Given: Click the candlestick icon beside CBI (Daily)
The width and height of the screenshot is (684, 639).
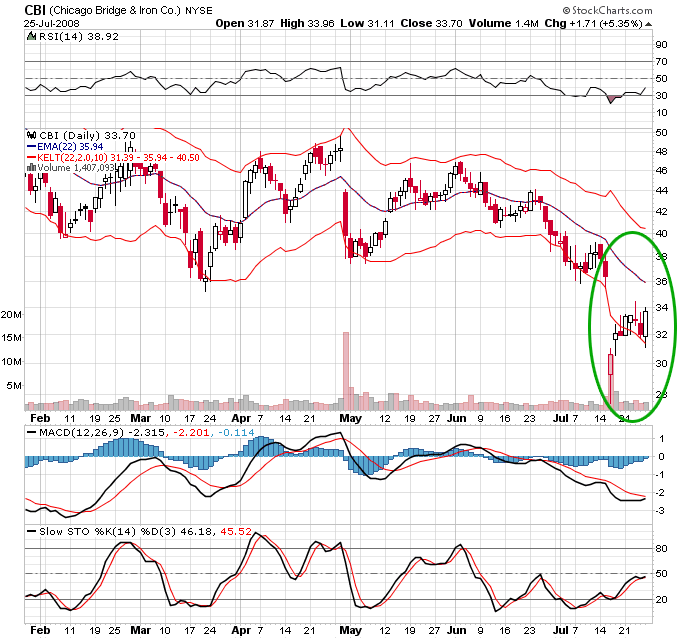Looking at the screenshot, I should tap(32, 135).
